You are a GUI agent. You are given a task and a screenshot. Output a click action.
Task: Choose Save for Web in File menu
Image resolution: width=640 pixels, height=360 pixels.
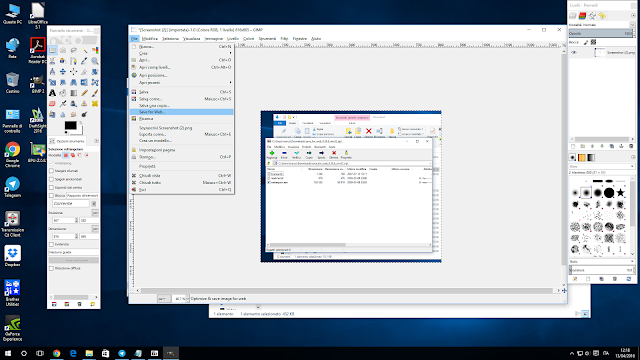point(182,111)
